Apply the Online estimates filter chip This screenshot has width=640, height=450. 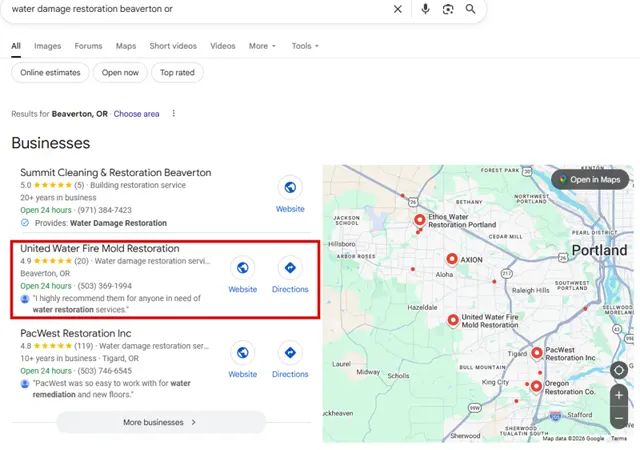click(50, 73)
